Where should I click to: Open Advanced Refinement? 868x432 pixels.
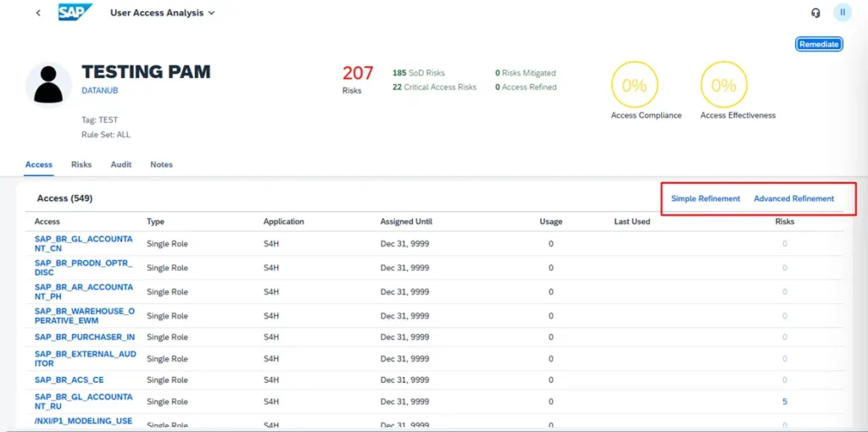[793, 198]
